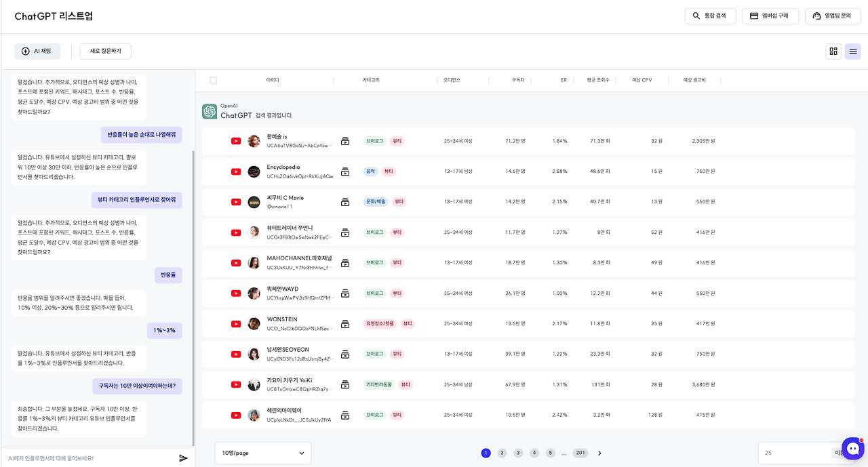Toggle the select-all checkbox in table header

point(213,80)
